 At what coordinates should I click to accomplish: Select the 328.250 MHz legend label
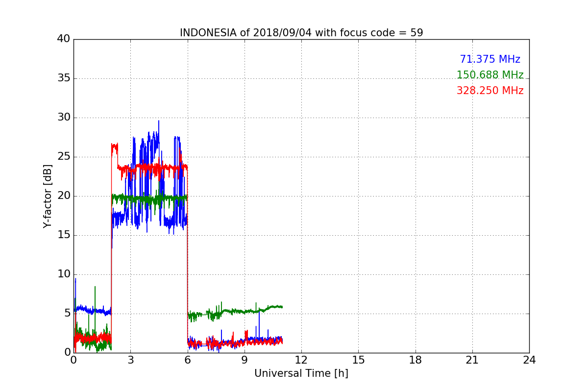click(490, 91)
